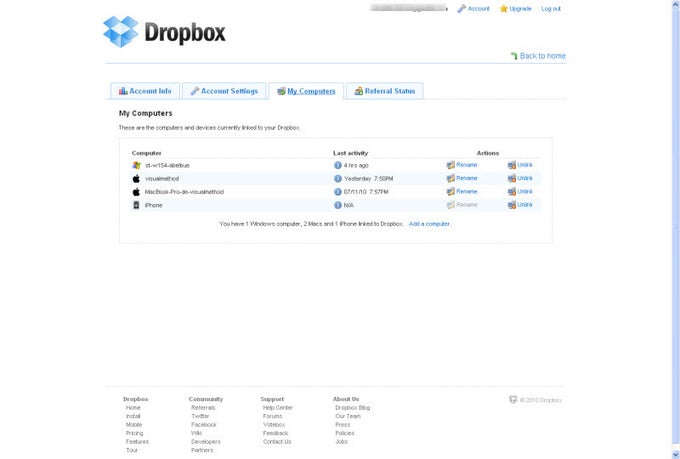Open footer Partners link
680x459 pixels.
point(202,450)
